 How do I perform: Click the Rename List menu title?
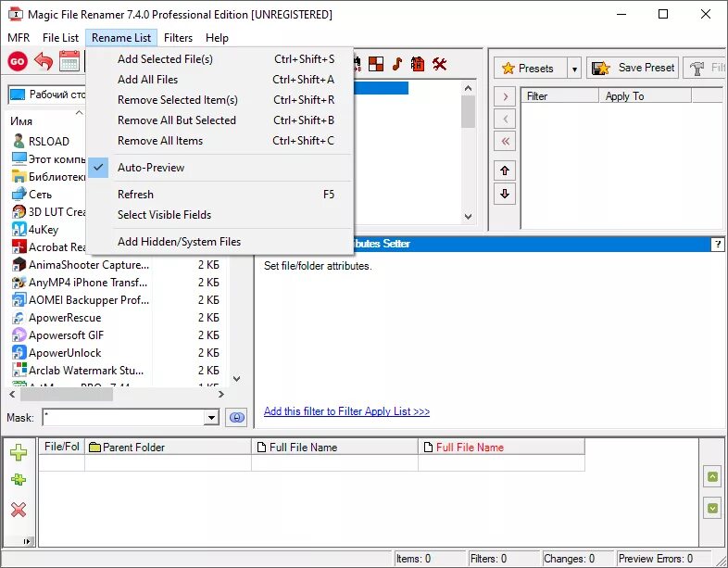pyautogui.click(x=121, y=38)
